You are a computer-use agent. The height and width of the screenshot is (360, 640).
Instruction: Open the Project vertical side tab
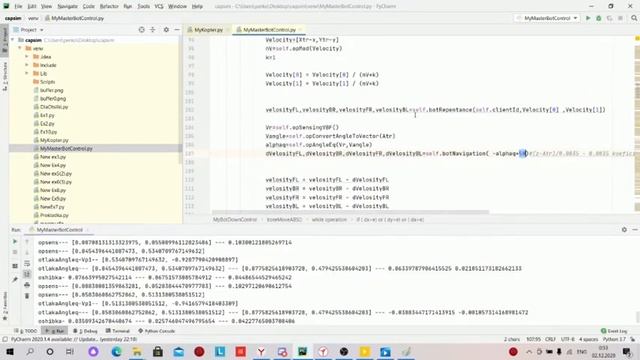click(x=5, y=39)
